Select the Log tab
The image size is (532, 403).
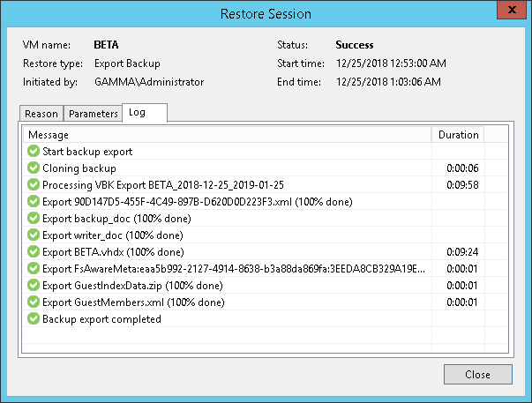pos(137,113)
